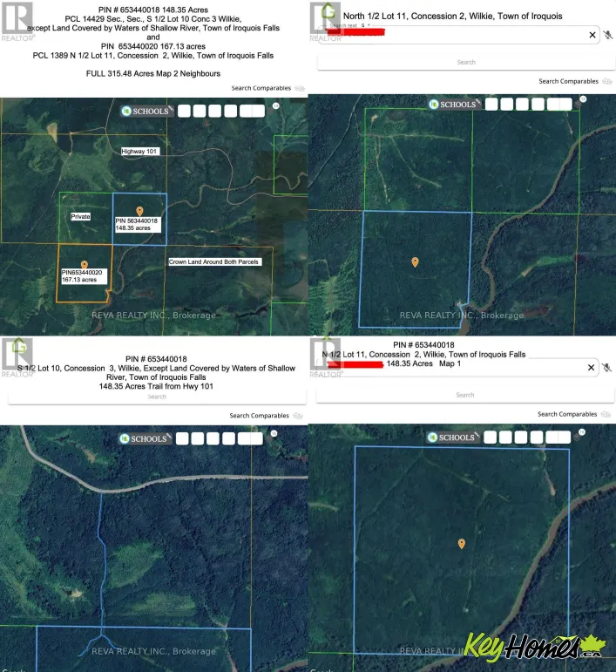Open Search Comparables in top-left panel
The width and height of the screenshot is (616, 672).
click(261, 88)
